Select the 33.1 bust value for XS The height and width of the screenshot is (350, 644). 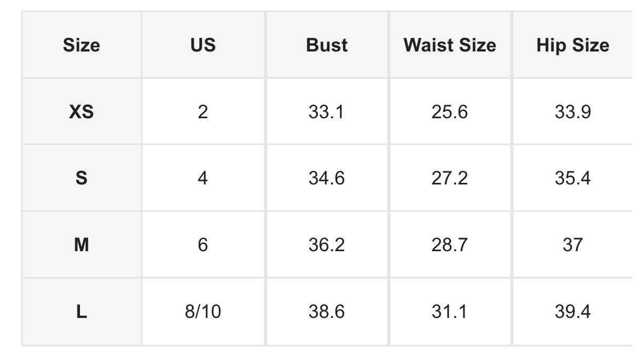327,111
